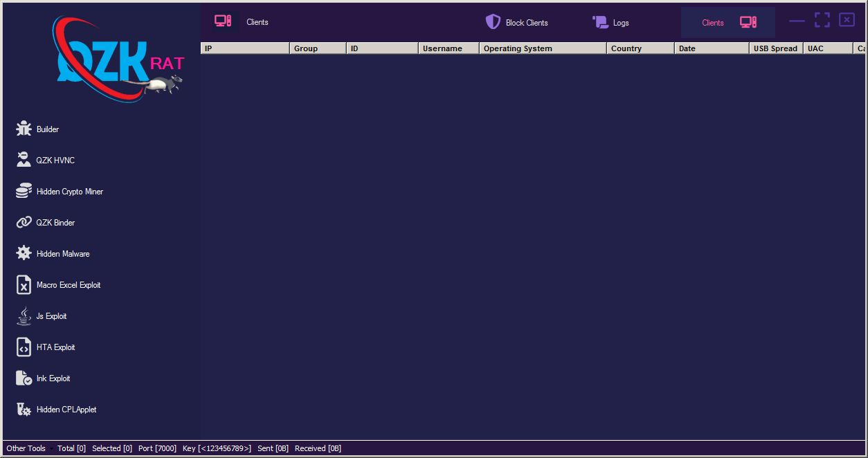Sort clients by Country column
This screenshot has width=868, height=458.
640,48
